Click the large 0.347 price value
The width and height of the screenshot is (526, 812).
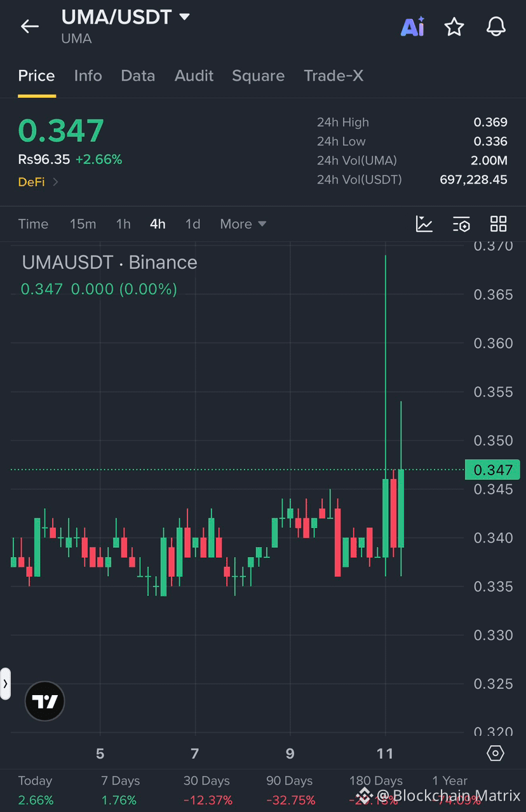point(61,130)
